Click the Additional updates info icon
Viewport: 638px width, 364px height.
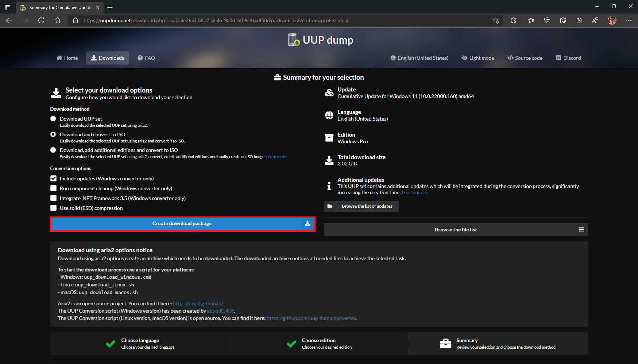(329, 186)
